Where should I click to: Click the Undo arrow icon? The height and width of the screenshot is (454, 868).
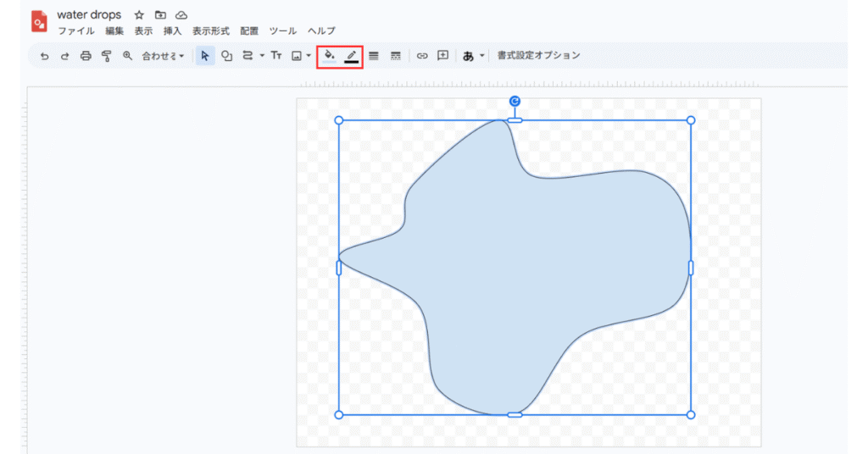coord(44,56)
